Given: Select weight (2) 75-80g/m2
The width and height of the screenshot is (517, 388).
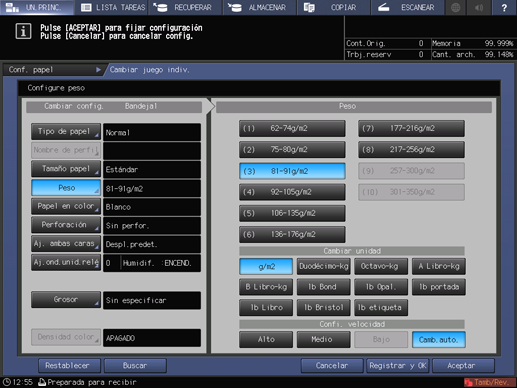Looking at the screenshot, I should 292,150.
